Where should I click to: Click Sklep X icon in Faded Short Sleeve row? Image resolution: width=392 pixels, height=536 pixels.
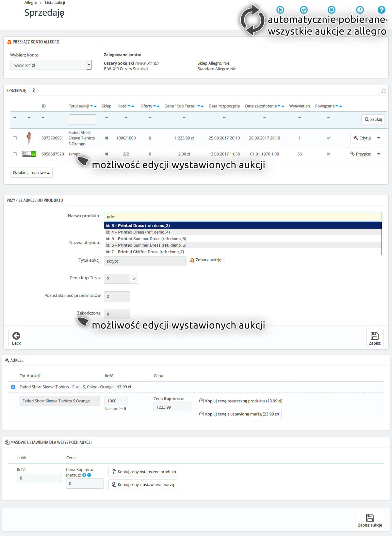(106, 138)
